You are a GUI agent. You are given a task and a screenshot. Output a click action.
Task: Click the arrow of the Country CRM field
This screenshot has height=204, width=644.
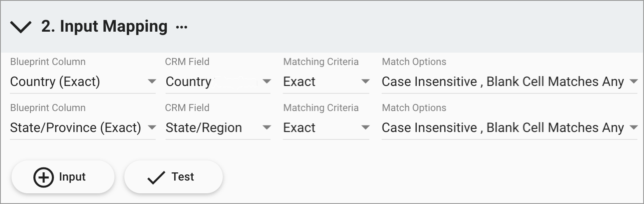click(x=267, y=81)
